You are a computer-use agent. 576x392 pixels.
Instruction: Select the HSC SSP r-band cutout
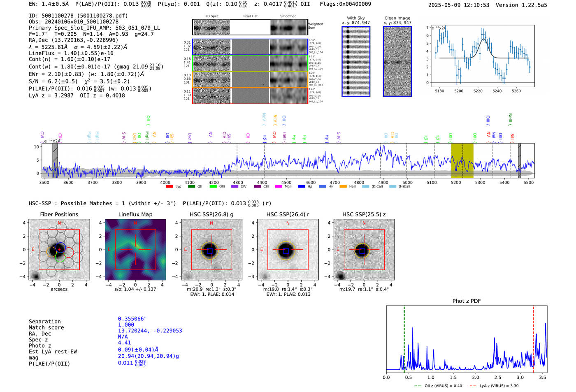pyautogui.click(x=288, y=250)
